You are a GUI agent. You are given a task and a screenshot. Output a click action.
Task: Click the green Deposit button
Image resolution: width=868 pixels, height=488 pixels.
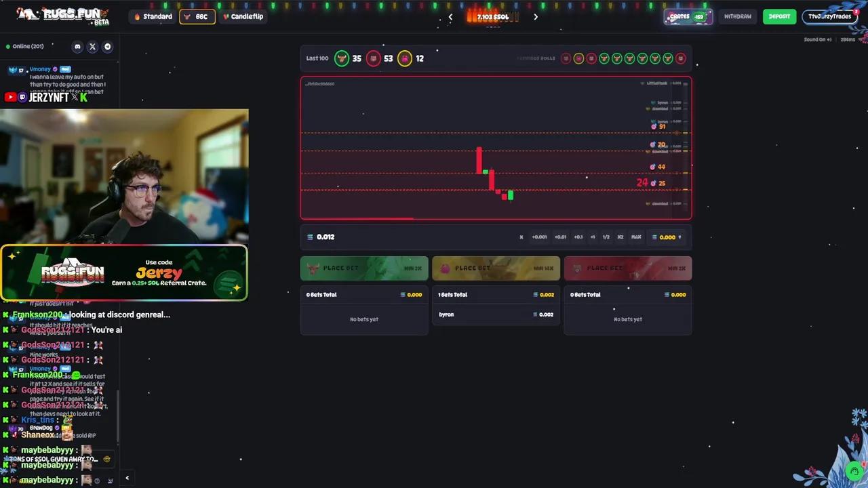(x=779, y=16)
